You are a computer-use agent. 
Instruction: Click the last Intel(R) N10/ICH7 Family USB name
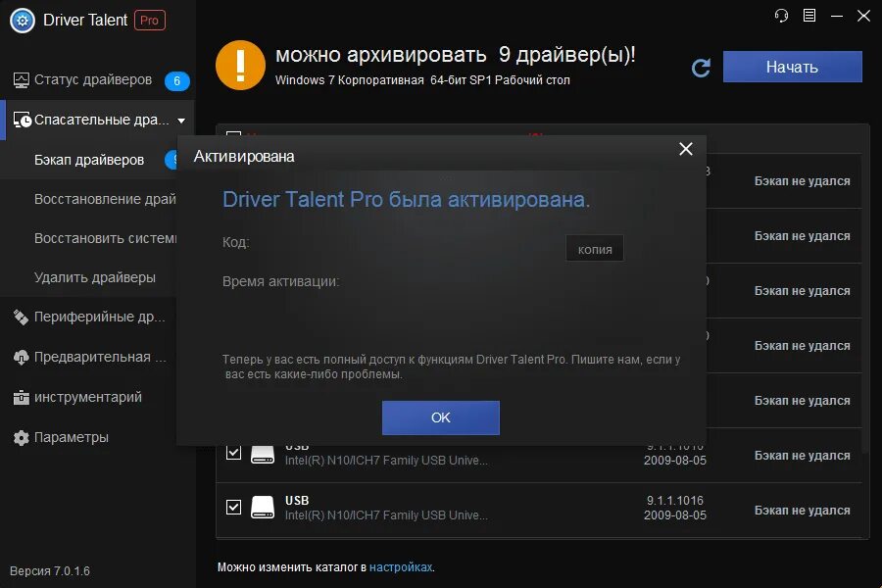tap(386, 514)
